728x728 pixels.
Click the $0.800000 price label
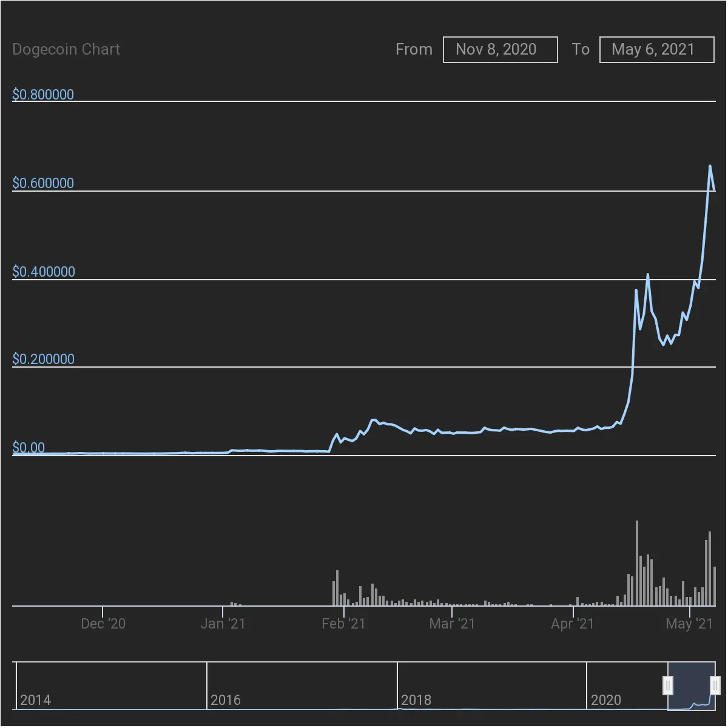pos(43,95)
